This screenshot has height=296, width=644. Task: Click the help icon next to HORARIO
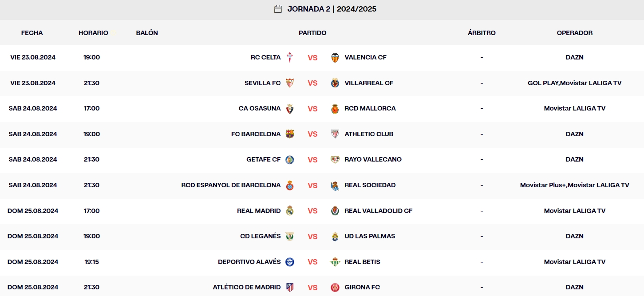(x=112, y=32)
